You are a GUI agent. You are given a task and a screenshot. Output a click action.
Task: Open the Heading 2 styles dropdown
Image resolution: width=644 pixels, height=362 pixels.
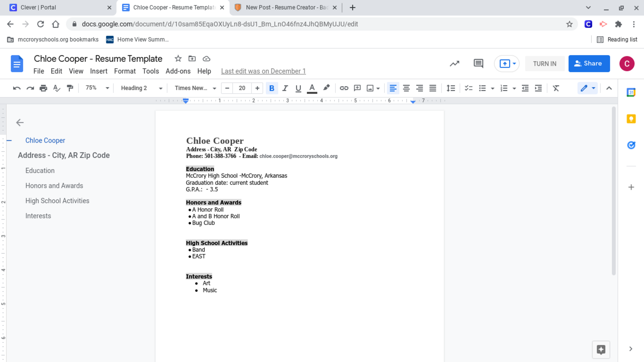tap(142, 88)
